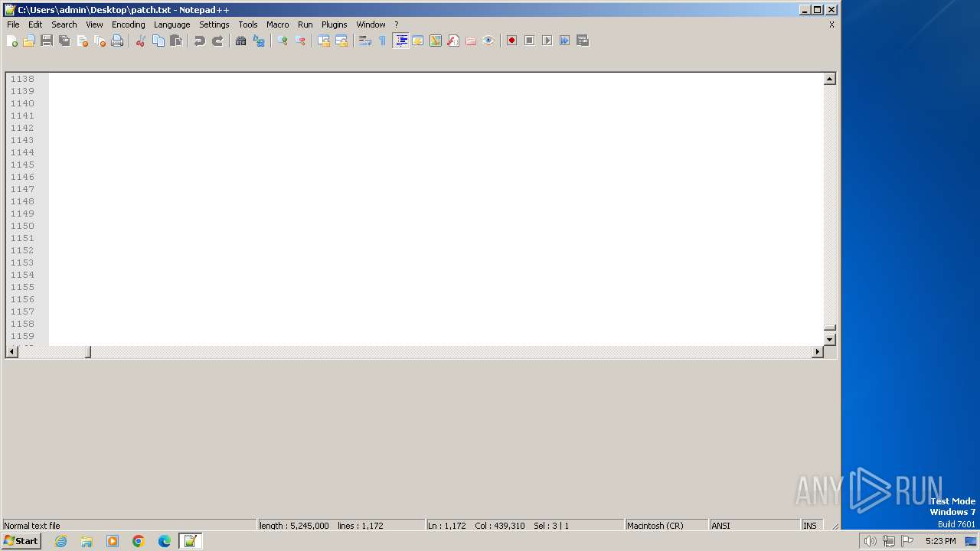Paste clipboard contents from toolbar
This screenshot has height=551, width=980.
(x=176, y=41)
